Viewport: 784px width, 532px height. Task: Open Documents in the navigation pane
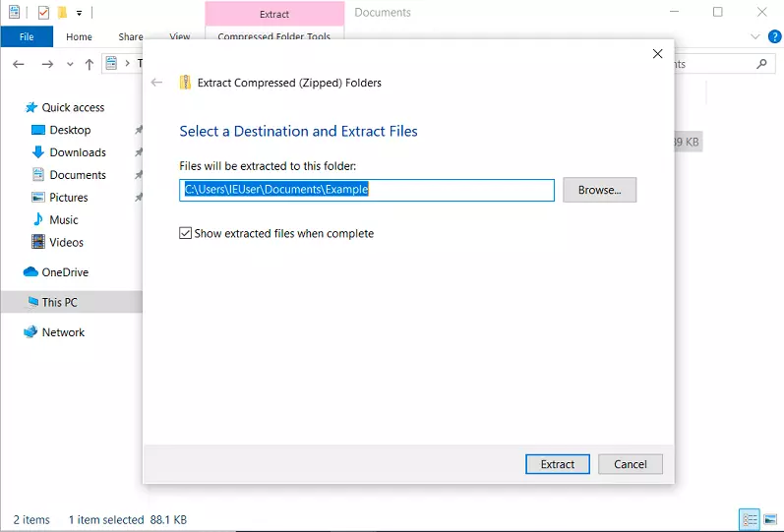(78, 175)
